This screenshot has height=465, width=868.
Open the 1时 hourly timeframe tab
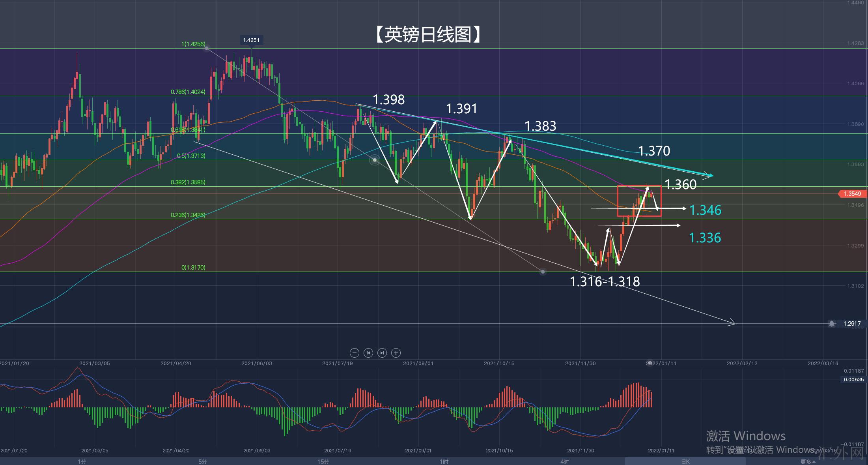coord(444,461)
